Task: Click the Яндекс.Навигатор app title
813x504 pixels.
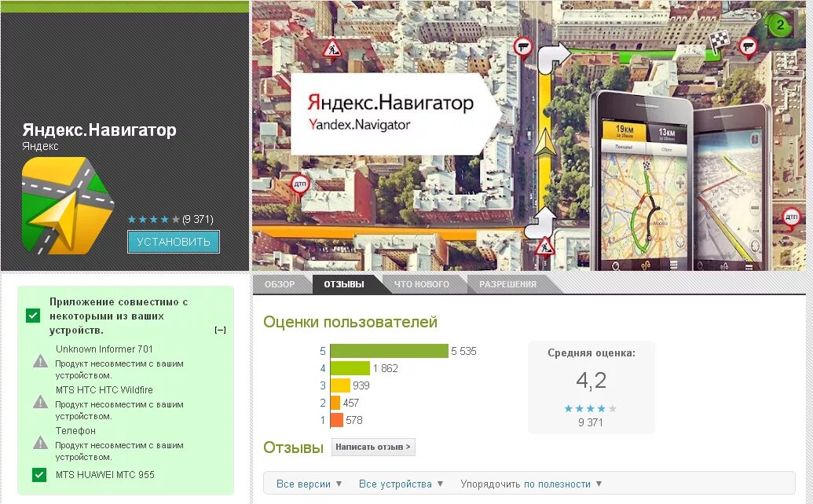Action: pyautogui.click(x=99, y=130)
